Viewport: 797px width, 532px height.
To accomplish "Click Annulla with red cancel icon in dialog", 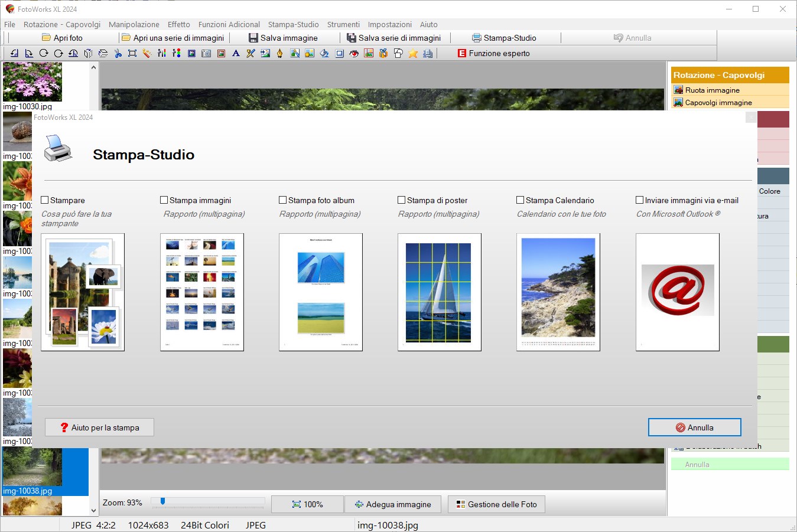I will pyautogui.click(x=695, y=427).
